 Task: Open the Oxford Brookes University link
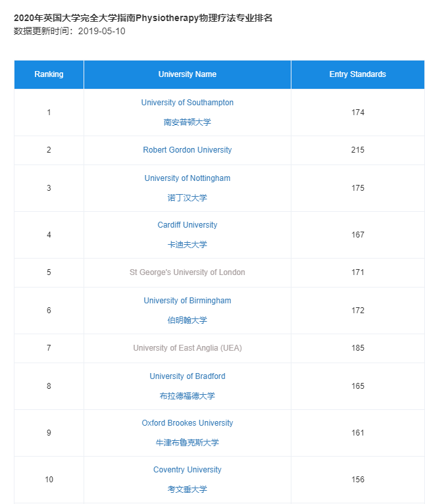coord(187,423)
